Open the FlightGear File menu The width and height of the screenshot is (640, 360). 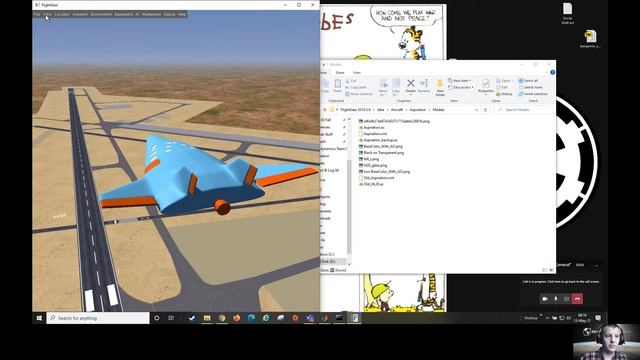pyautogui.click(x=37, y=14)
